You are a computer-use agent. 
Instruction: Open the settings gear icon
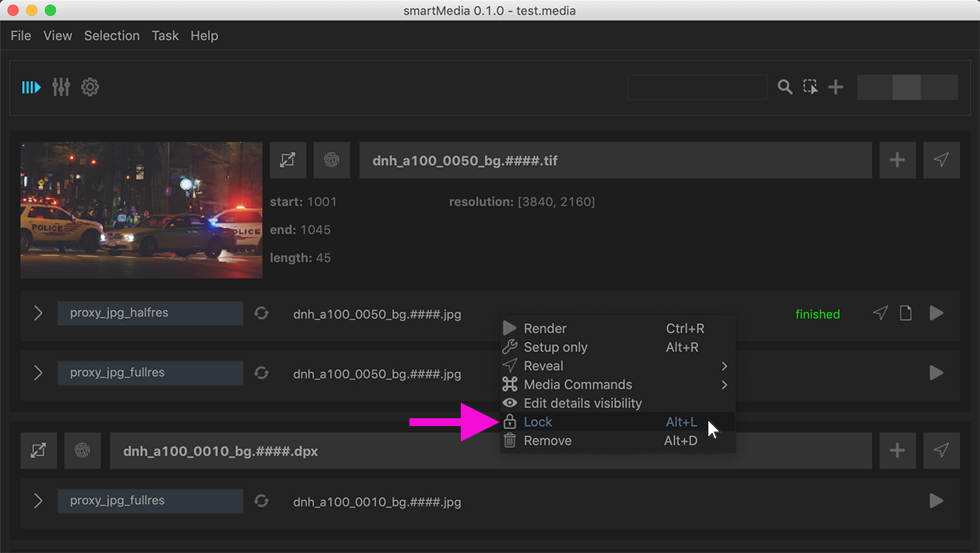click(x=90, y=87)
